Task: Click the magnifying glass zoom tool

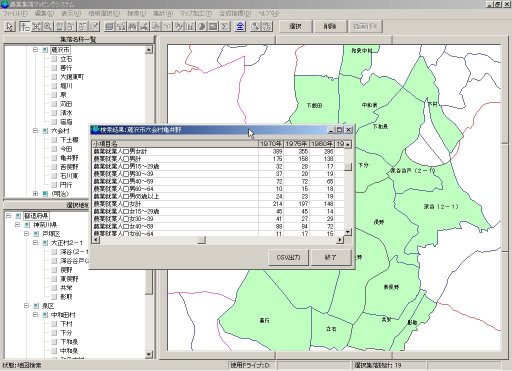Action: point(48,26)
